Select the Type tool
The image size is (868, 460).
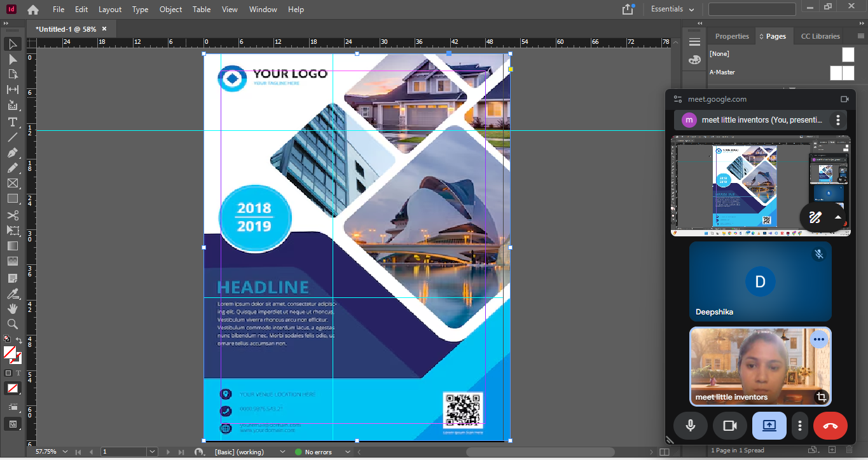(12, 121)
